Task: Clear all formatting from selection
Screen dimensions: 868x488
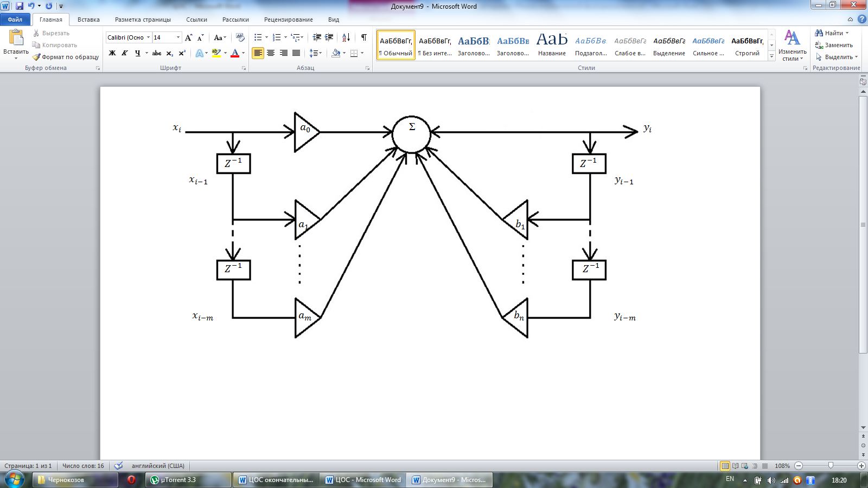Action: tap(240, 37)
